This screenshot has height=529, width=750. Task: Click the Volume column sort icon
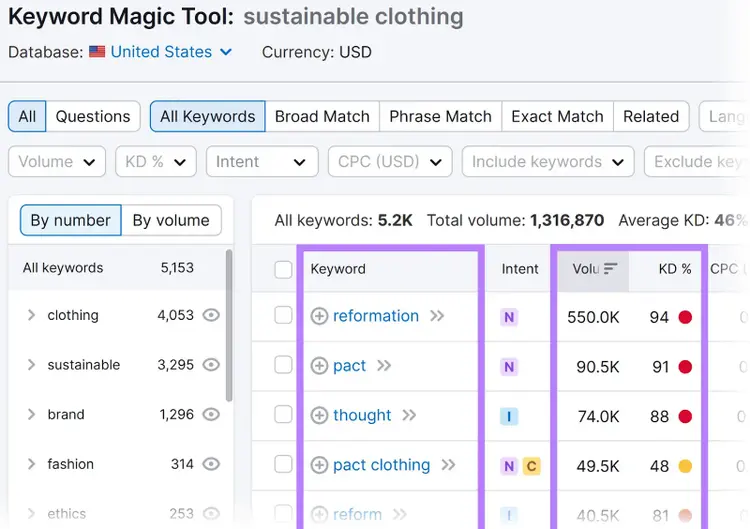pyautogui.click(x=610, y=269)
